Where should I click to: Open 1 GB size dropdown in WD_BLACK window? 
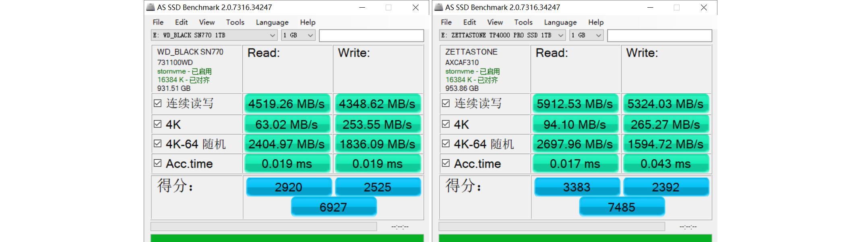[298, 35]
